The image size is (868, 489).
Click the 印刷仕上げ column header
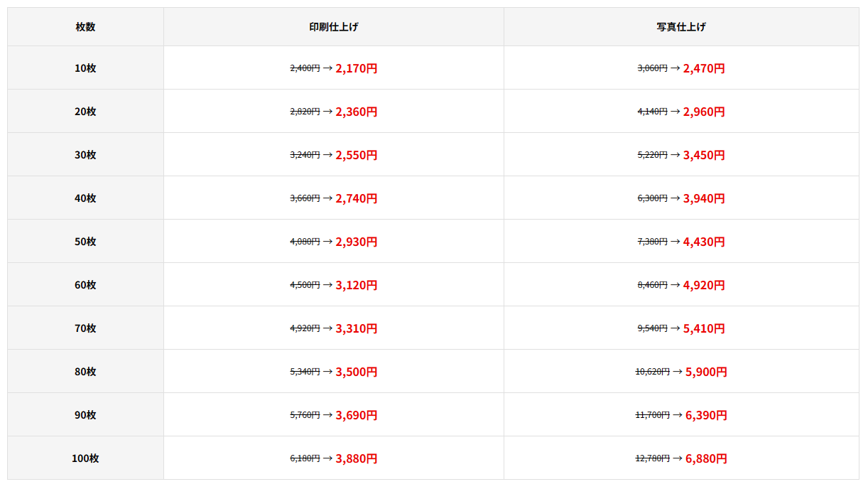[x=334, y=27]
